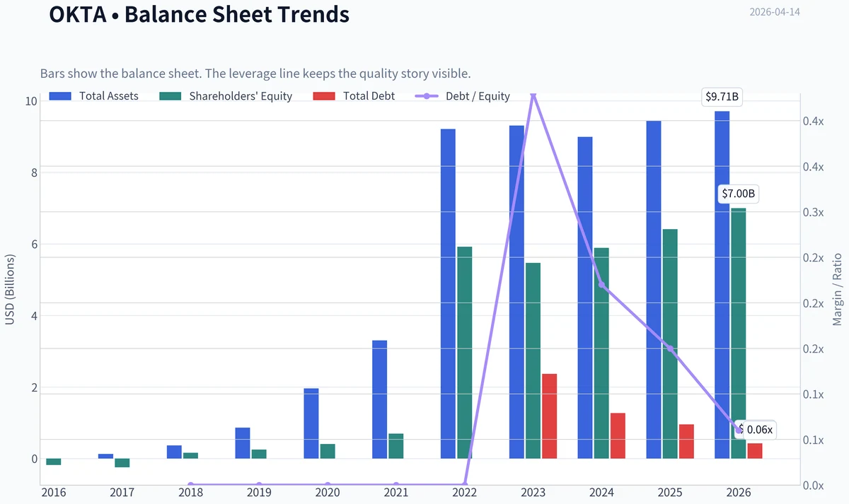The height and width of the screenshot is (504, 849).
Task: Select the 2023 Total Debt red bar
Action: pos(550,416)
